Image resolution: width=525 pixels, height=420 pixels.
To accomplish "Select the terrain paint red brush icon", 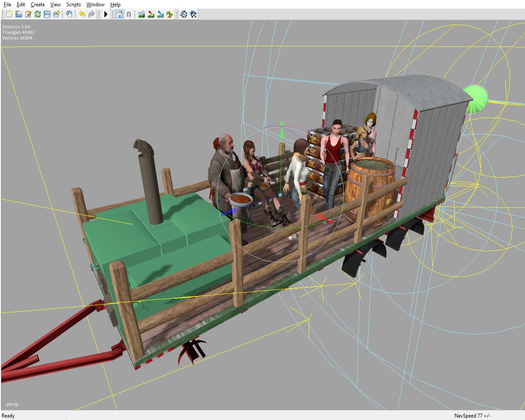I will [x=151, y=14].
